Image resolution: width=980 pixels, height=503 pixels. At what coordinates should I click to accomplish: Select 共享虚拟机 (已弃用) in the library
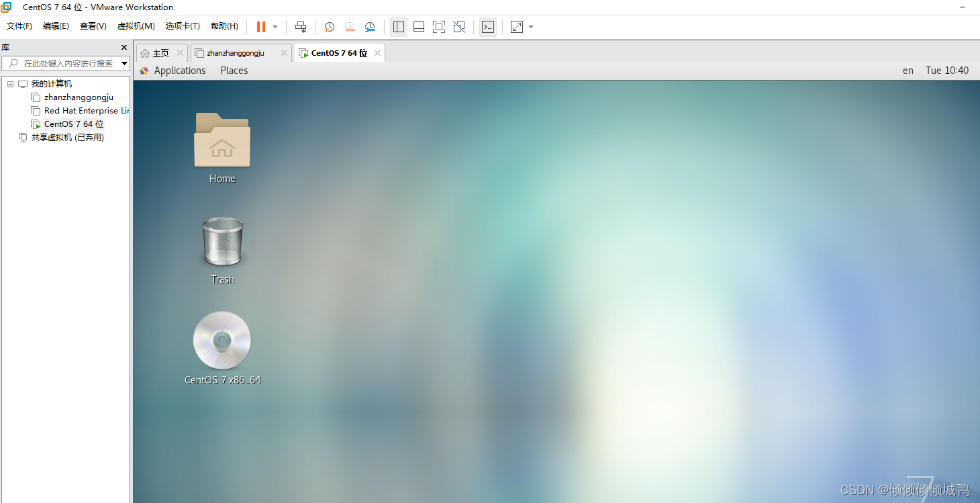click(x=68, y=138)
